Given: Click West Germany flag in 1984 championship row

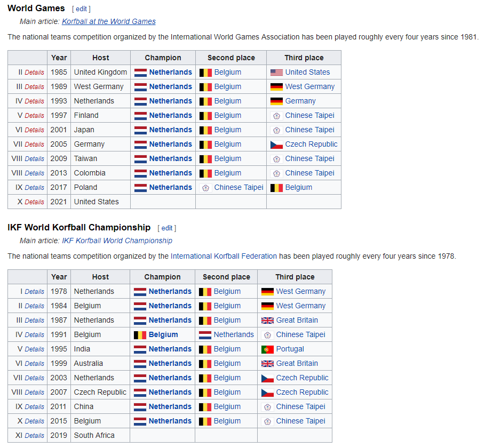Looking at the screenshot, I should point(267,306).
